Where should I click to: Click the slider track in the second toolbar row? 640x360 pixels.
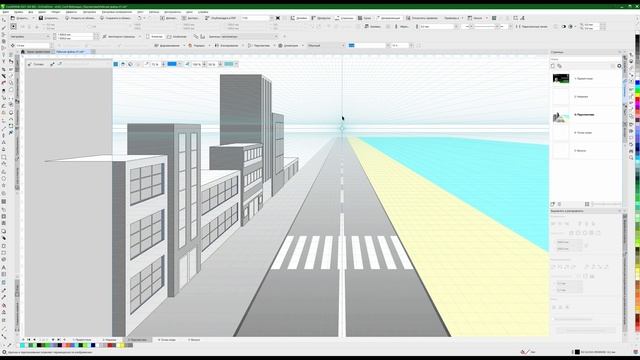tap(485, 27)
